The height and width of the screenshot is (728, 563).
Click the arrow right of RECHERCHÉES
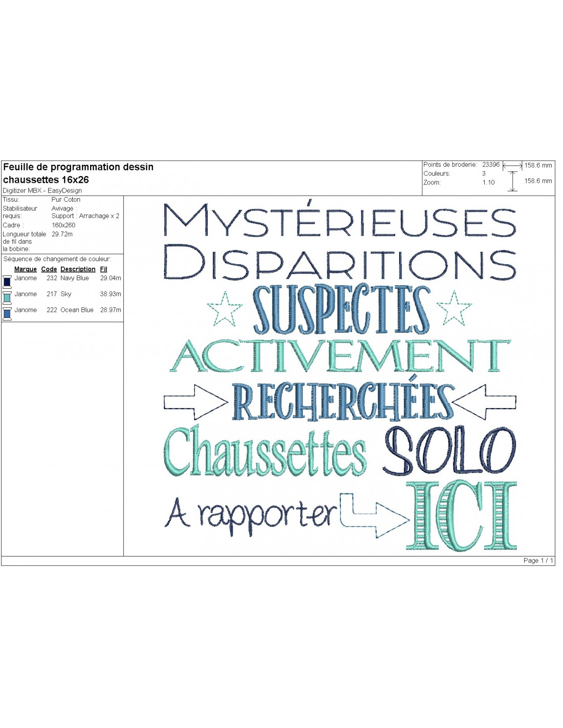tap(484, 402)
